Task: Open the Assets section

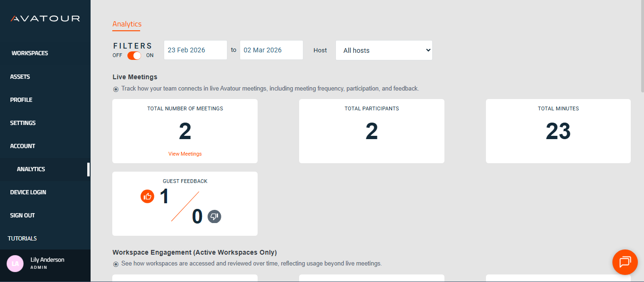Action: [x=20, y=76]
